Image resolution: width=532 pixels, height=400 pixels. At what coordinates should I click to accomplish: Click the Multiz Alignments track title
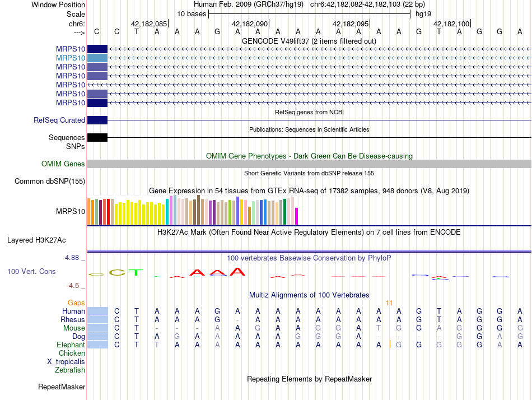tap(309, 295)
